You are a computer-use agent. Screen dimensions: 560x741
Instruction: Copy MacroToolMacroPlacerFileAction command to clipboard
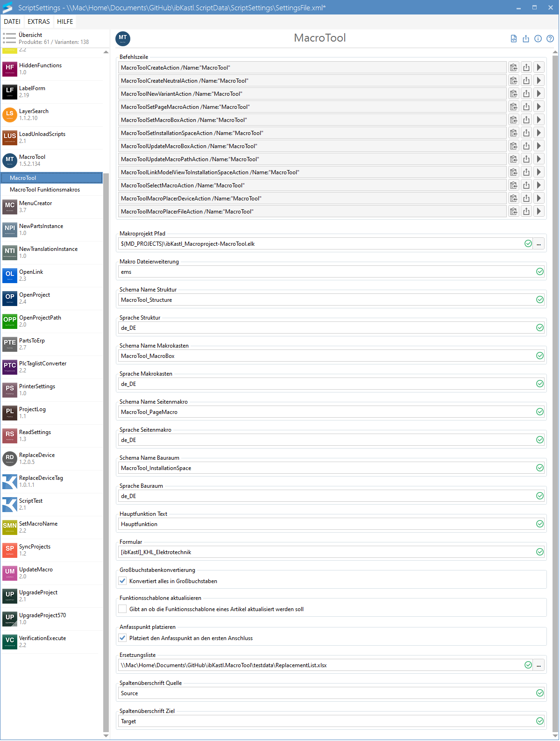click(514, 212)
